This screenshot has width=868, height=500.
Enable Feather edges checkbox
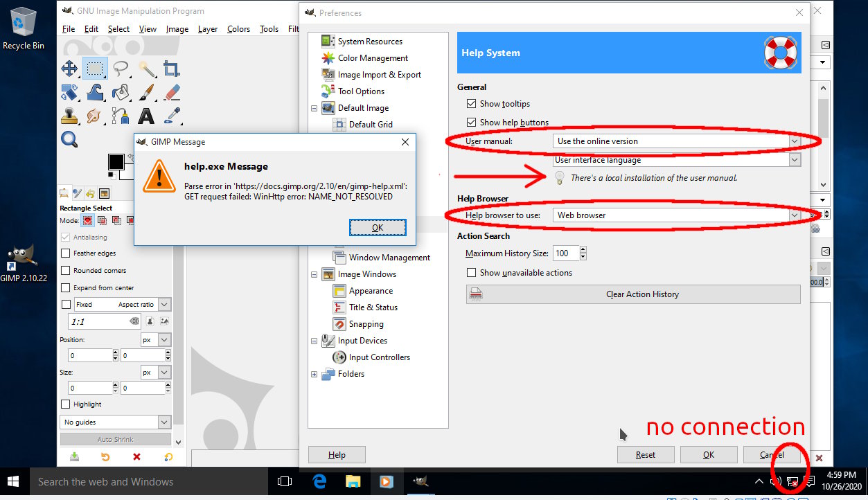[66, 253]
